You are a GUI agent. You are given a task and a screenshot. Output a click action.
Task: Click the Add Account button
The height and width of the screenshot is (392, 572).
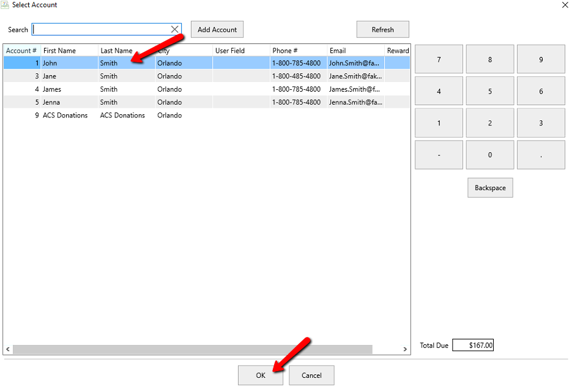(217, 29)
